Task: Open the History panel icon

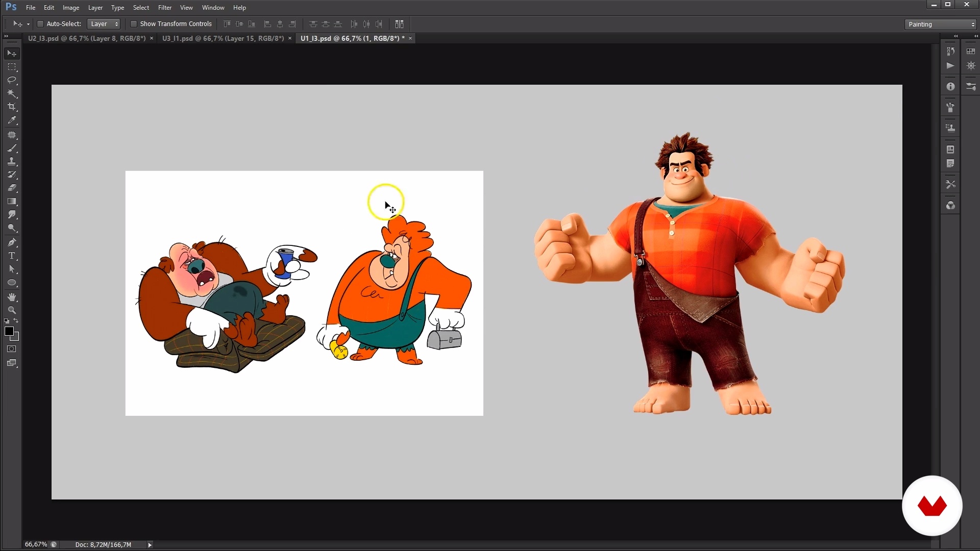Action: click(x=950, y=52)
